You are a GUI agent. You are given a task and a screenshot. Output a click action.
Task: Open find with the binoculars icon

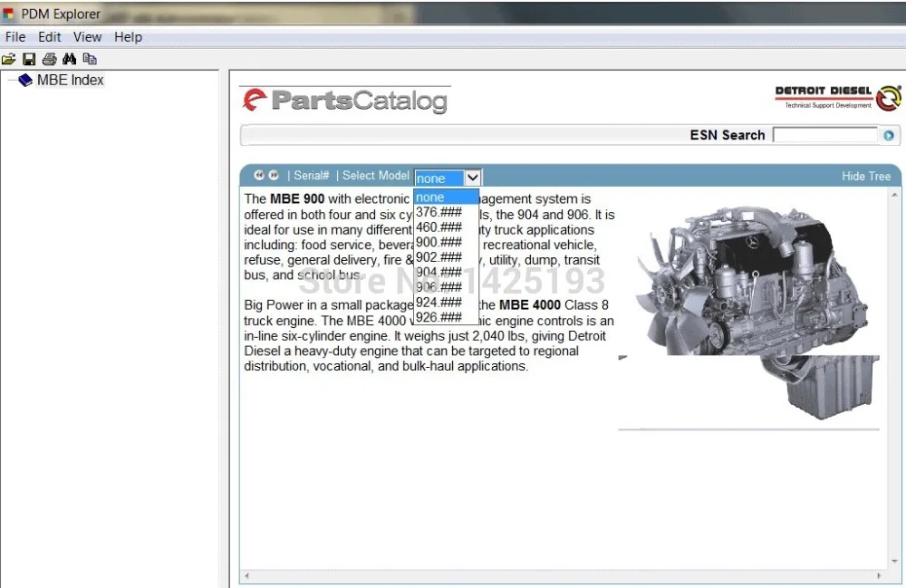pyautogui.click(x=70, y=59)
